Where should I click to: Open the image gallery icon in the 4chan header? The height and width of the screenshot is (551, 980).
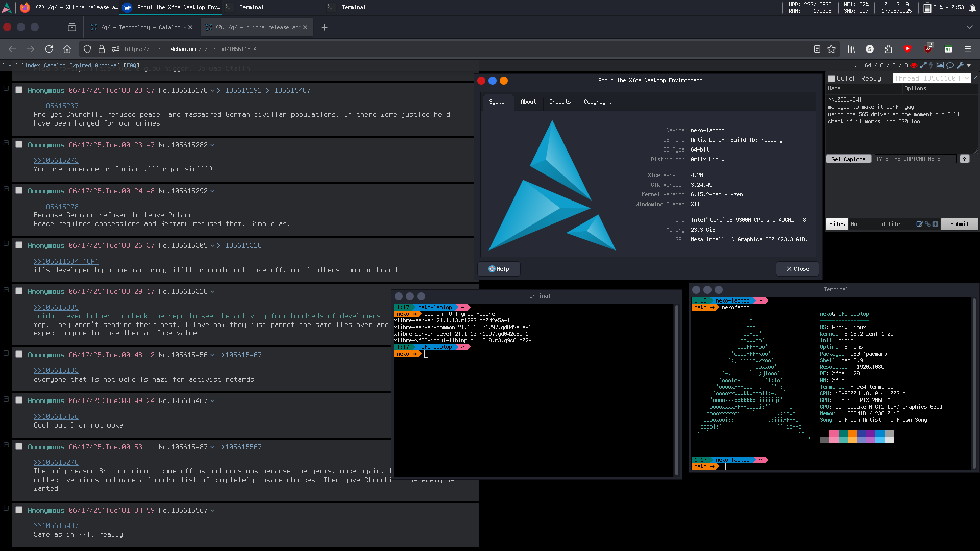coord(939,65)
